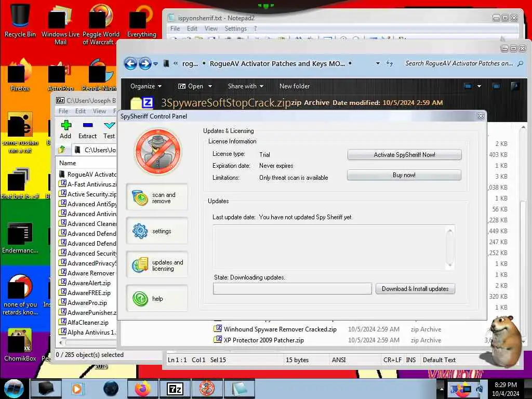Click Download & Install updates button

[x=415, y=289]
